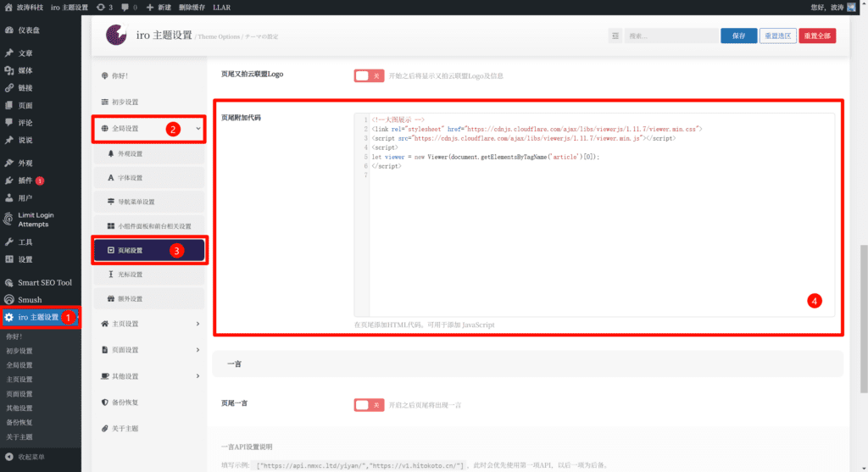This screenshot has width=868, height=472.
Task: Open 全局设置 in the left admin submenu
Action: coord(19,365)
